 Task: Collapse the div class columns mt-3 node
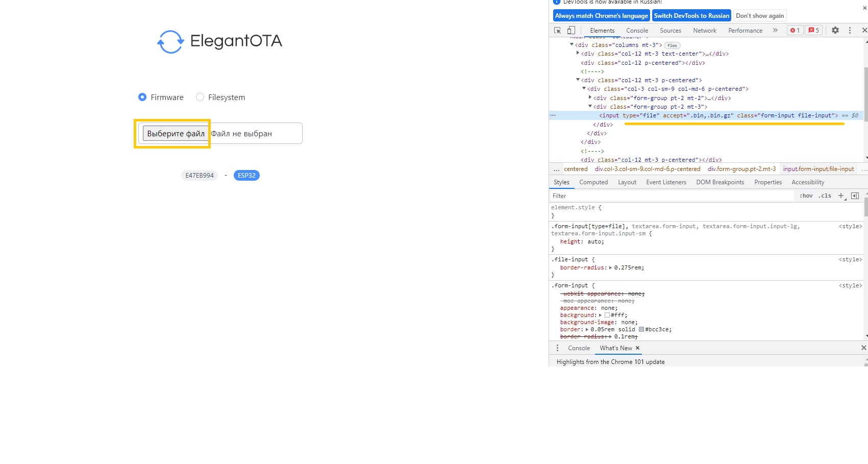coord(572,45)
